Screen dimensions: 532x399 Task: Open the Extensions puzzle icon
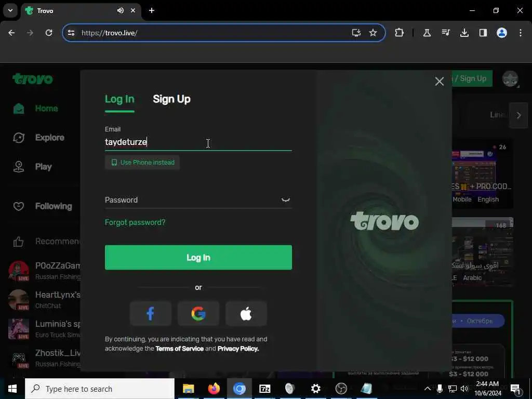pyautogui.click(x=400, y=33)
